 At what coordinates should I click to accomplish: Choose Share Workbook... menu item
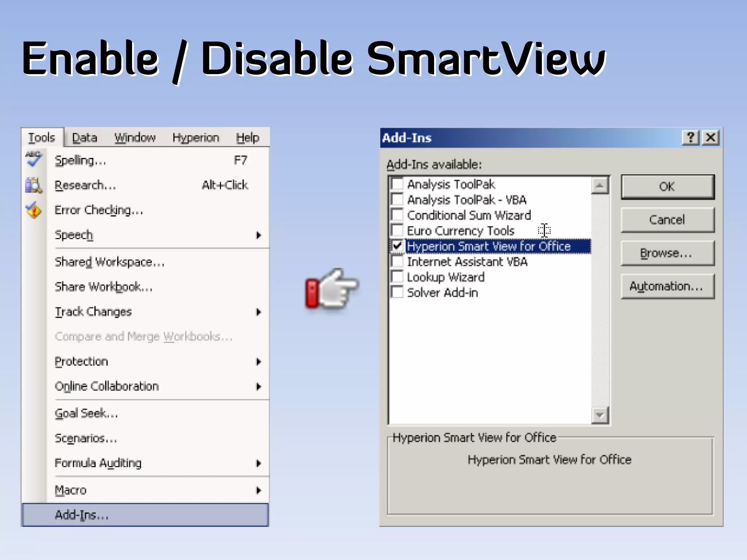pos(145,287)
